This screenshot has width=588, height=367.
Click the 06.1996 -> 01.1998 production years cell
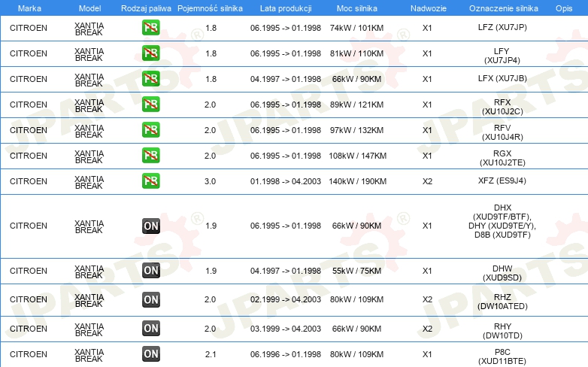pos(286,354)
